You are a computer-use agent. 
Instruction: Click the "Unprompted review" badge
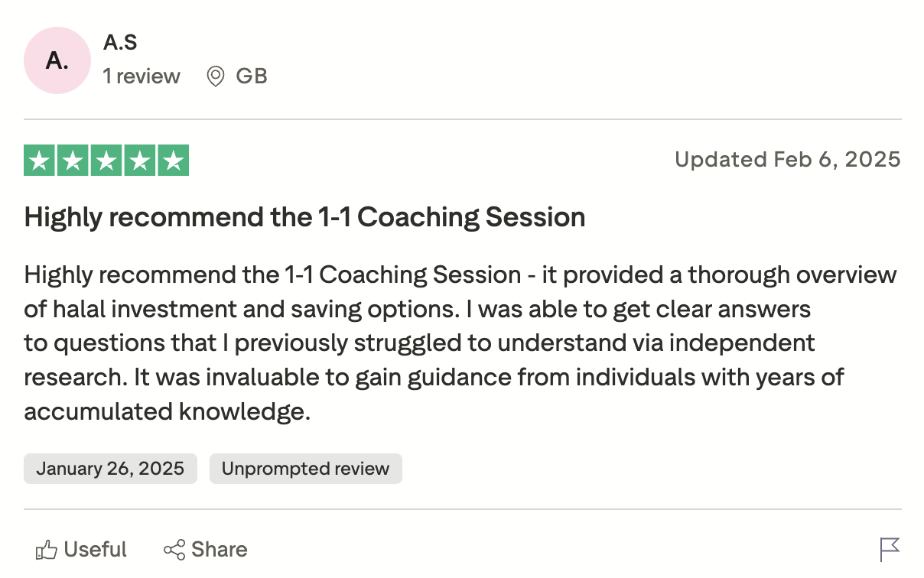click(305, 469)
